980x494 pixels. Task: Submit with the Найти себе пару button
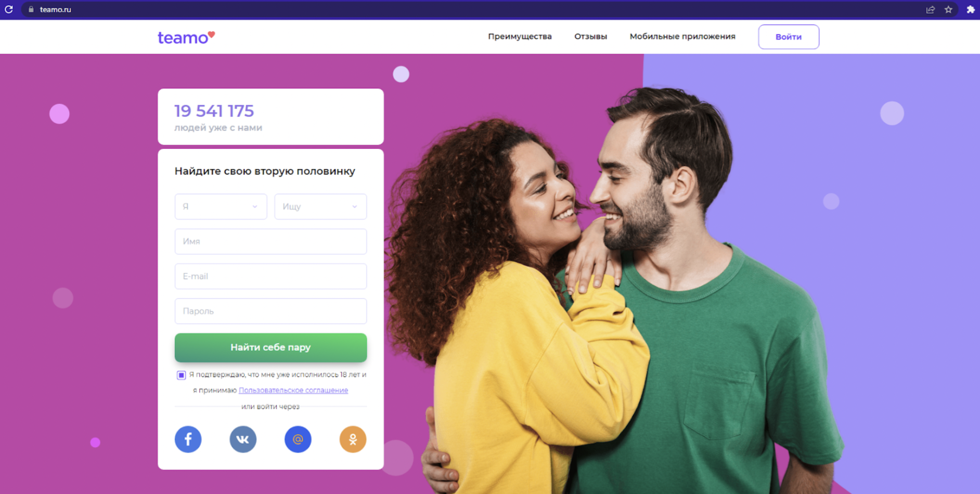pyautogui.click(x=270, y=347)
